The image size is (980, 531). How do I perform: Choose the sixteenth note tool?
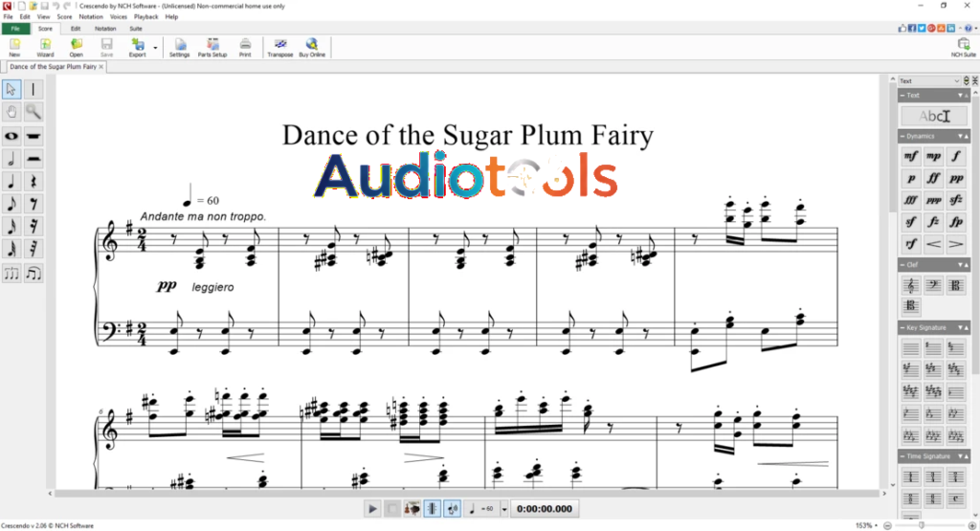[x=11, y=226]
